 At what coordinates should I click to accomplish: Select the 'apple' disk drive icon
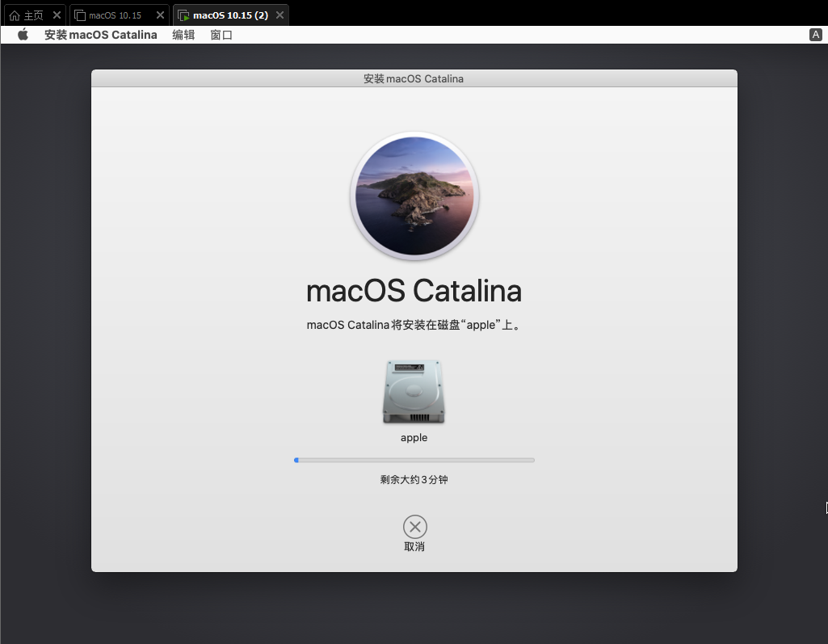[414, 392]
